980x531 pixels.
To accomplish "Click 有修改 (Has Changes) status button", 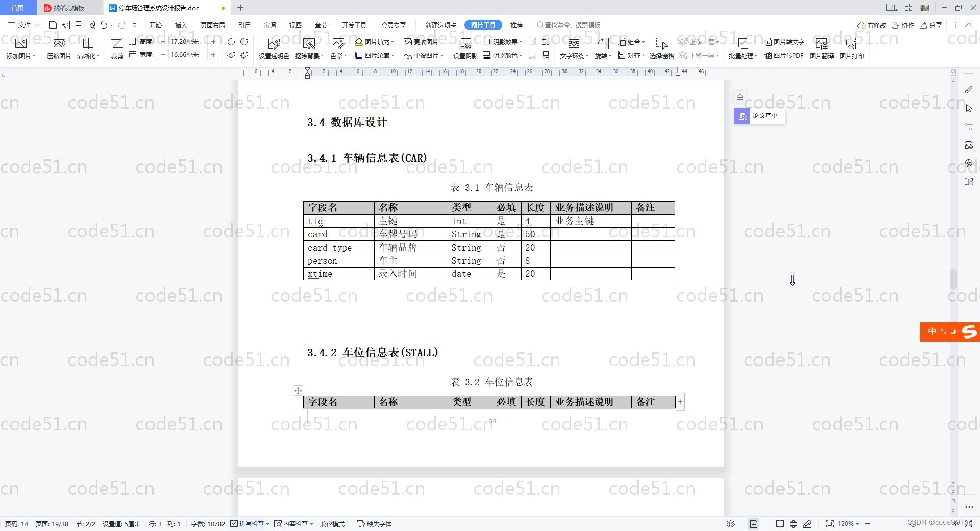I will 872,25.
